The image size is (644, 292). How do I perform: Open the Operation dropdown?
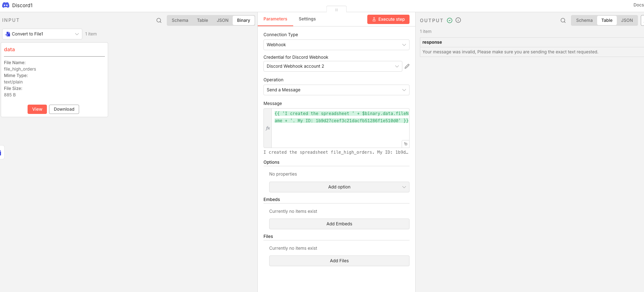click(336, 90)
